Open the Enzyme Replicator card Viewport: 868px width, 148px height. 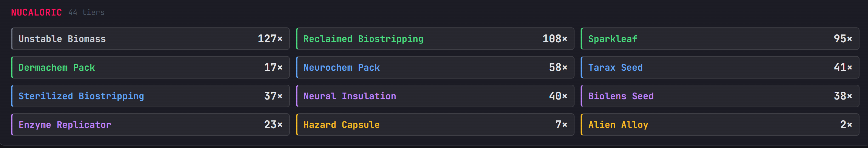[x=150, y=125]
